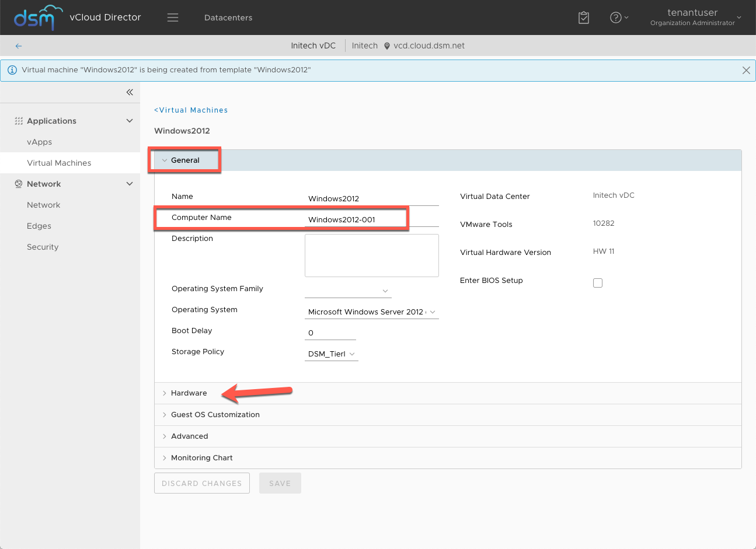Viewport: 756px width, 549px height.
Task: Expand the Hardware section
Action: (448, 393)
